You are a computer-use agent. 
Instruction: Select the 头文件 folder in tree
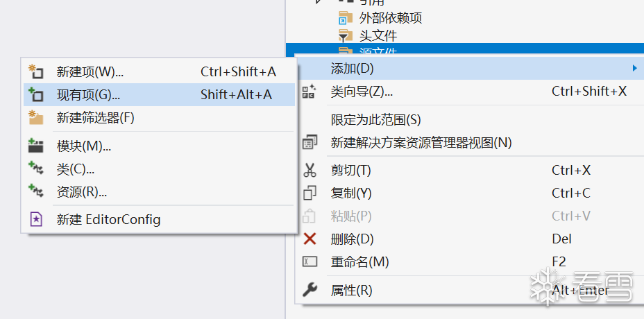[x=378, y=35]
